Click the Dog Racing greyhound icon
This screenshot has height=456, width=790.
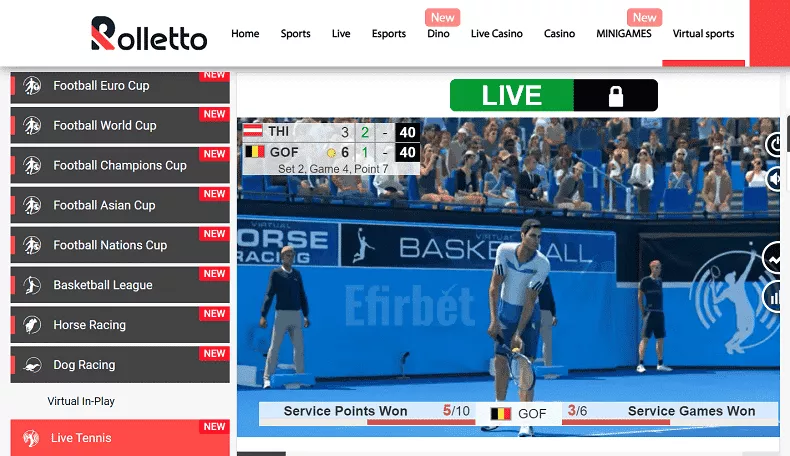32,365
